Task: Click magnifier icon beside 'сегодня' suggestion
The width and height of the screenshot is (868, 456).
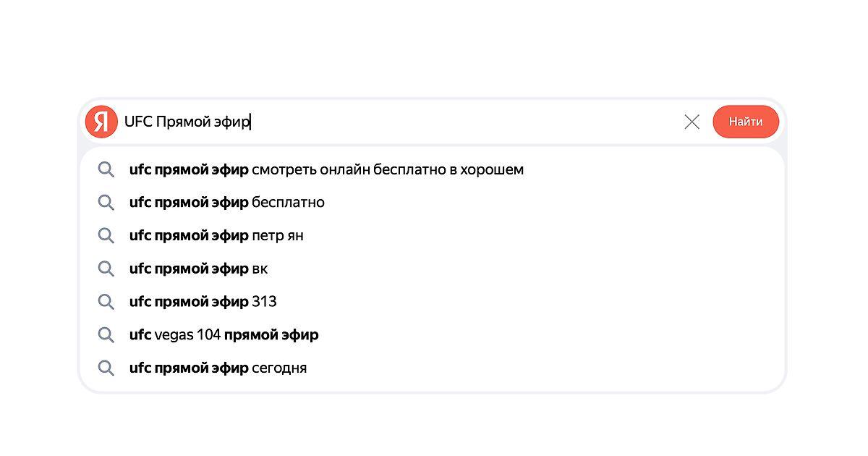Action: pos(106,368)
